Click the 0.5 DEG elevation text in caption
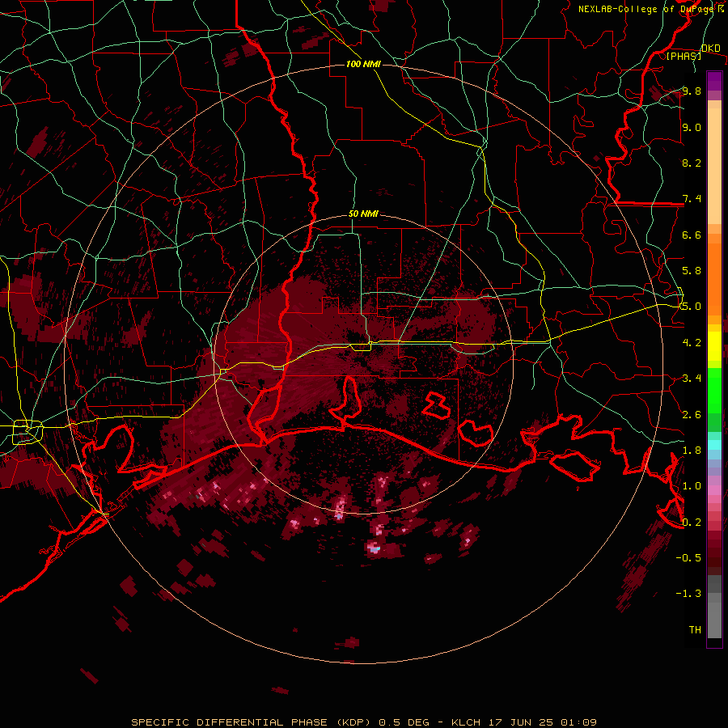Image resolution: width=728 pixels, height=728 pixels. [x=404, y=722]
